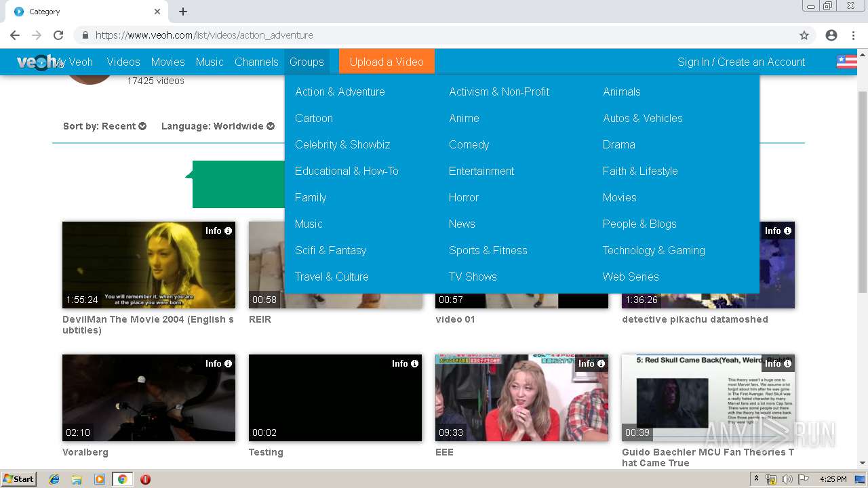Open the file explorer taskbar icon
The height and width of the screenshot is (488, 868).
[77, 479]
